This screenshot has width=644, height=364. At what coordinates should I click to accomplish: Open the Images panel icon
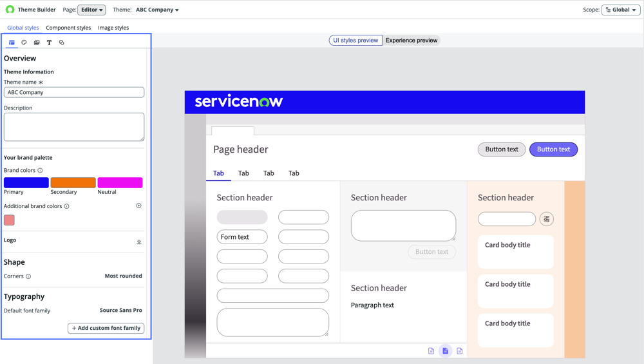coord(37,43)
